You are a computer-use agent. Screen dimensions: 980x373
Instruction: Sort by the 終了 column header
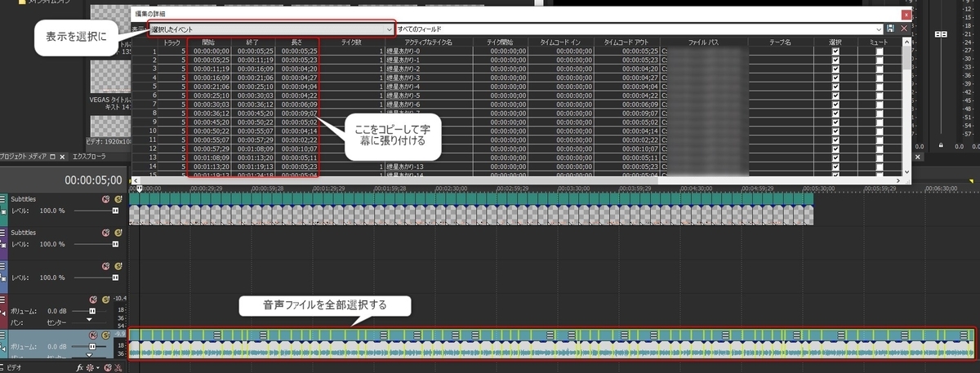pyautogui.click(x=252, y=42)
